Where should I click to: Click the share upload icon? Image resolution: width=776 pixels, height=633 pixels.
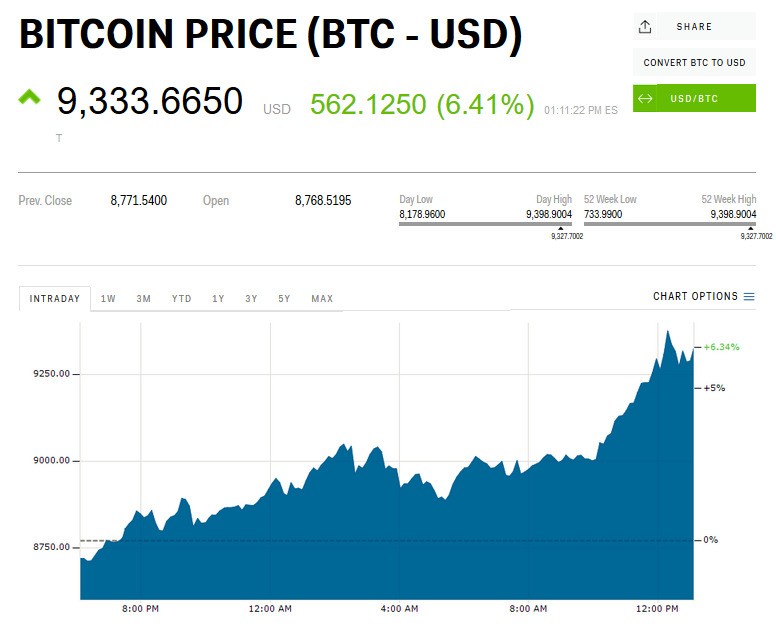(x=645, y=27)
